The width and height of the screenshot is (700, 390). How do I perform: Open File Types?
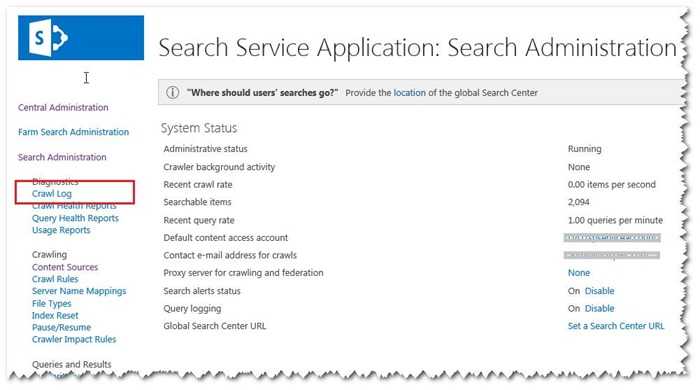(51, 303)
